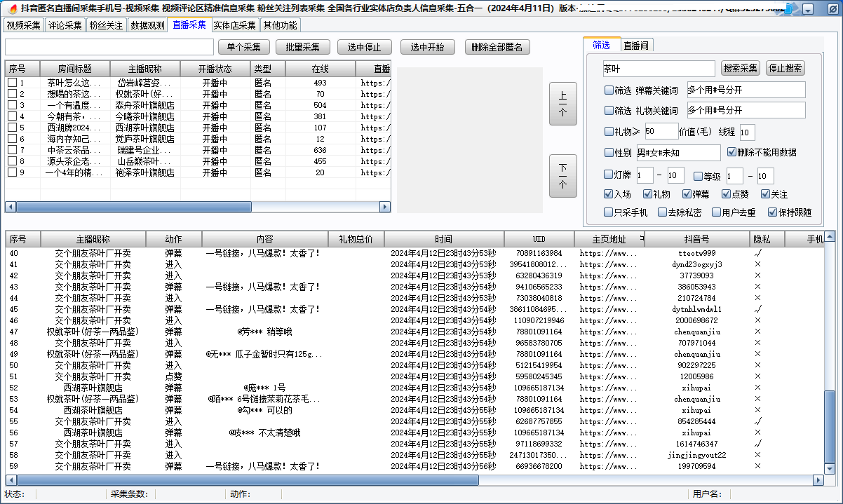Screen dimensions: 843x504
Task: Select room row 森舟茶叶旗舰店
Action: point(198,105)
